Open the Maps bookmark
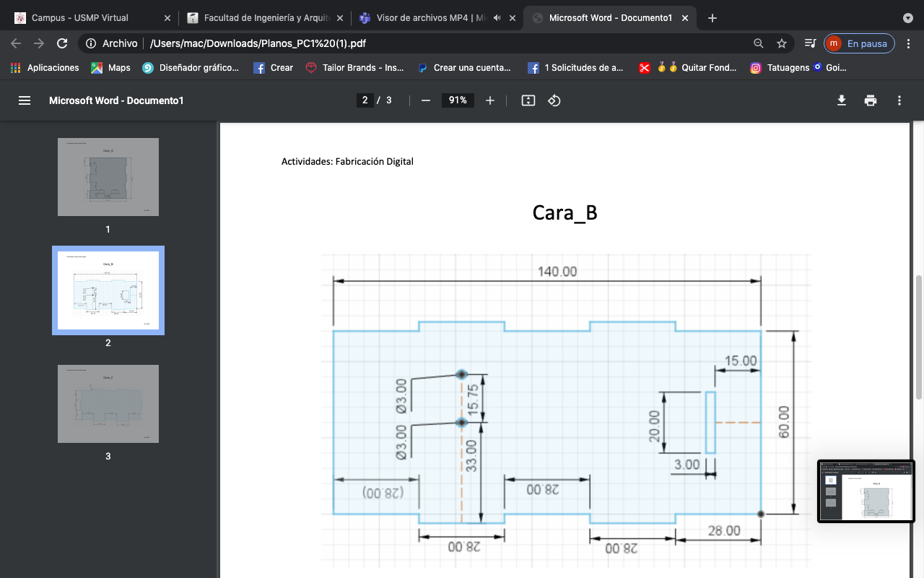The width and height of the screenshot is (924, 578). (x=110, y=68)
